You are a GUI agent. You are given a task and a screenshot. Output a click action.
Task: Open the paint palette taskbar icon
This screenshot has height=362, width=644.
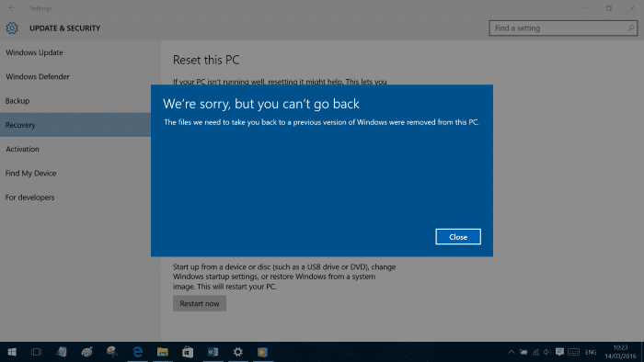pos(87,352)
